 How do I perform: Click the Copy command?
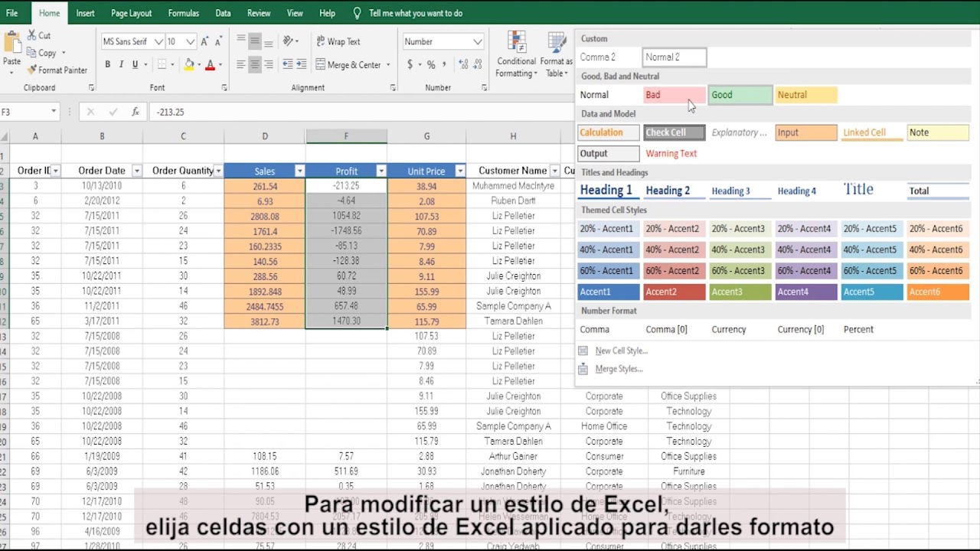42,53
